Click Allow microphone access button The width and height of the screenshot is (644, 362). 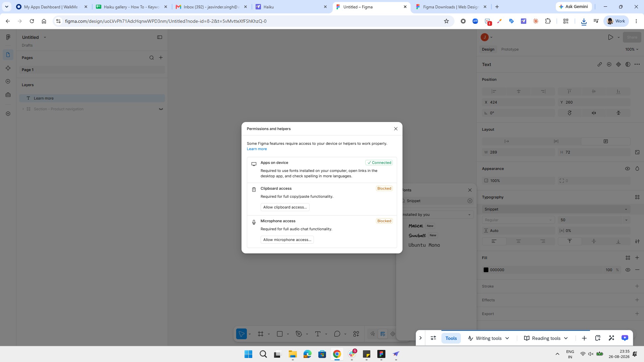pyautogui.click(x=287, y=240)
